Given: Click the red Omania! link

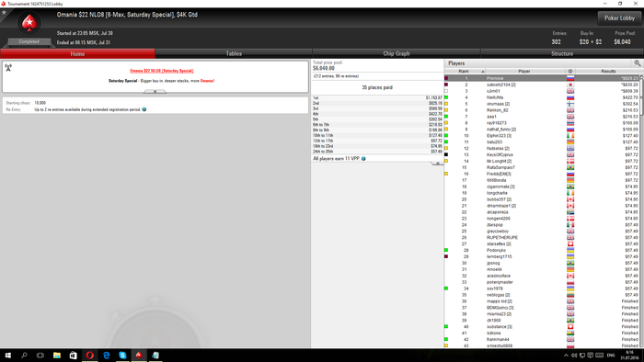Looking at the screenshot, I should [x=207, y=81].
